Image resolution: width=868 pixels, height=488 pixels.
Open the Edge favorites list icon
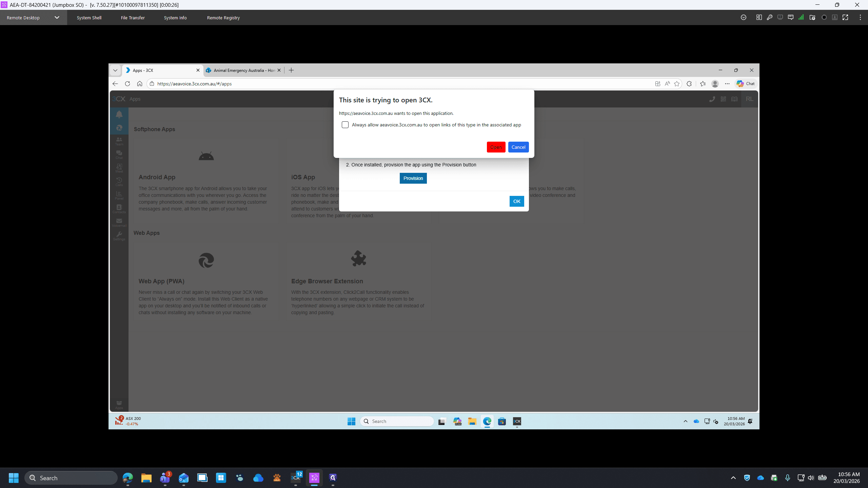703,84
